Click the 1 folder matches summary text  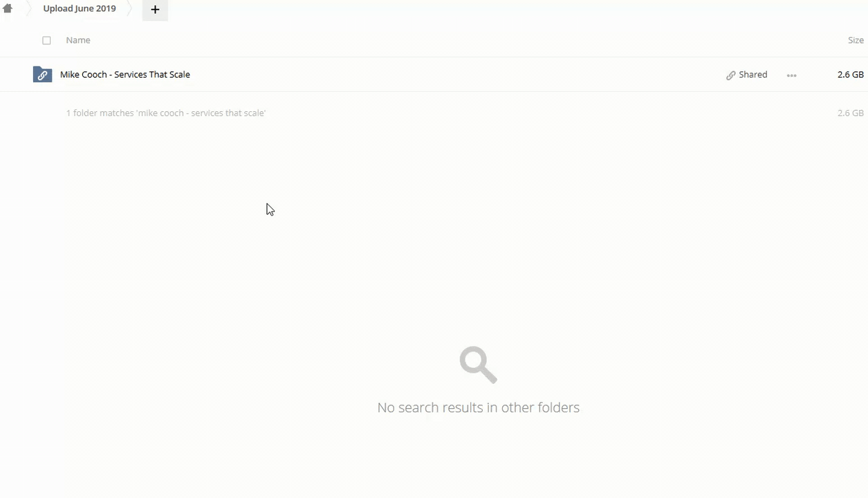coord(166,113)
